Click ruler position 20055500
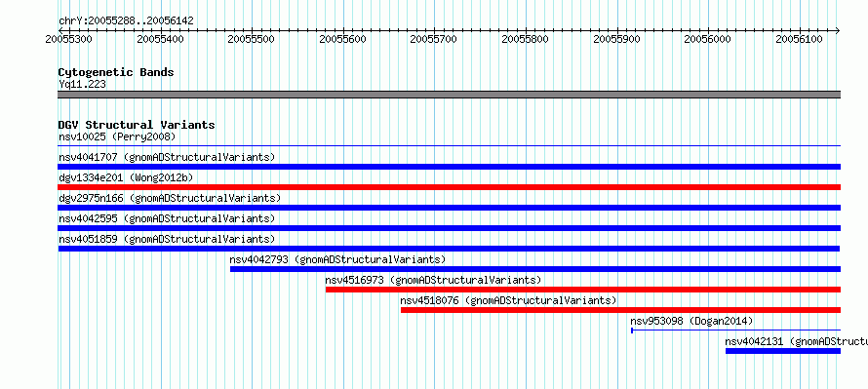Image resolution: width=868 pixels, height=389 pixels. (252, 39)
